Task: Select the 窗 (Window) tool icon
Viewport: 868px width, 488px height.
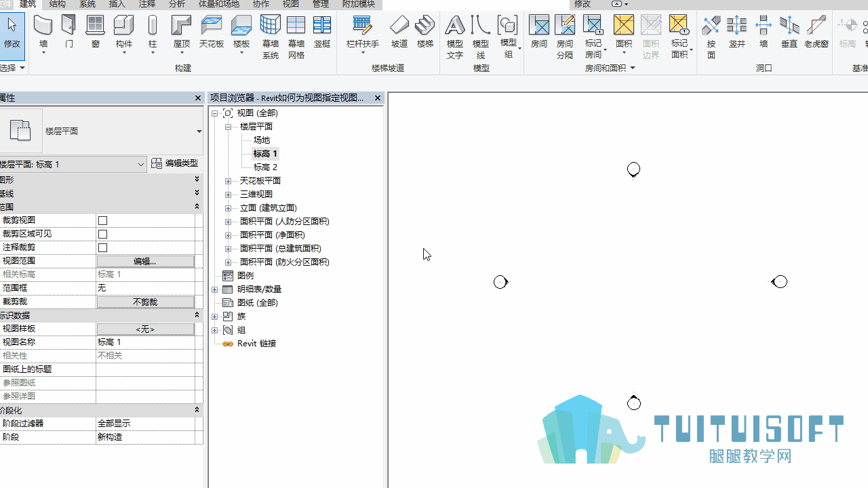Action: [95, 25]
